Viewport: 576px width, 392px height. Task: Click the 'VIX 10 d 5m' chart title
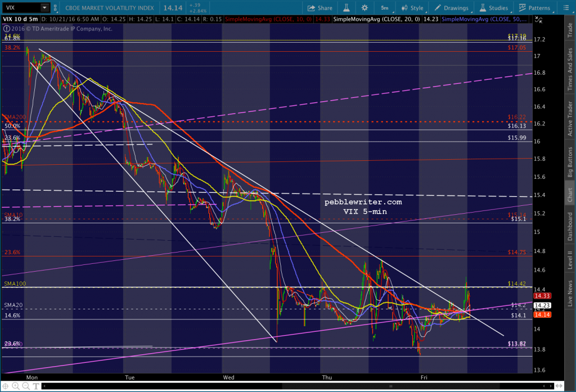click(x=21, y=19)
